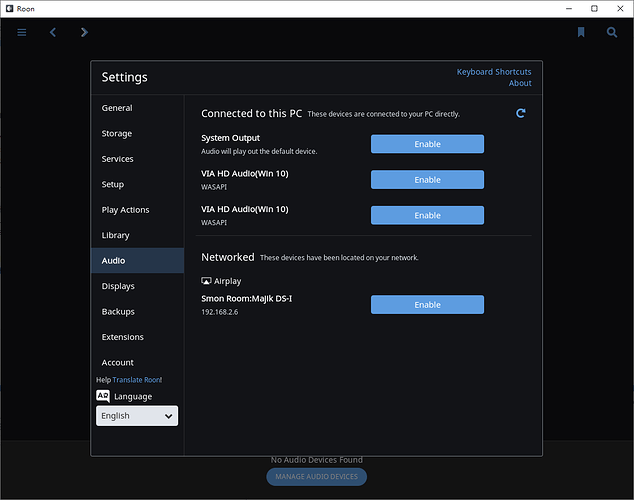The width and height of the screenshot is (634, 500).
Task: Open bookmarks via the bookmark icon
Action: (581, 32)
